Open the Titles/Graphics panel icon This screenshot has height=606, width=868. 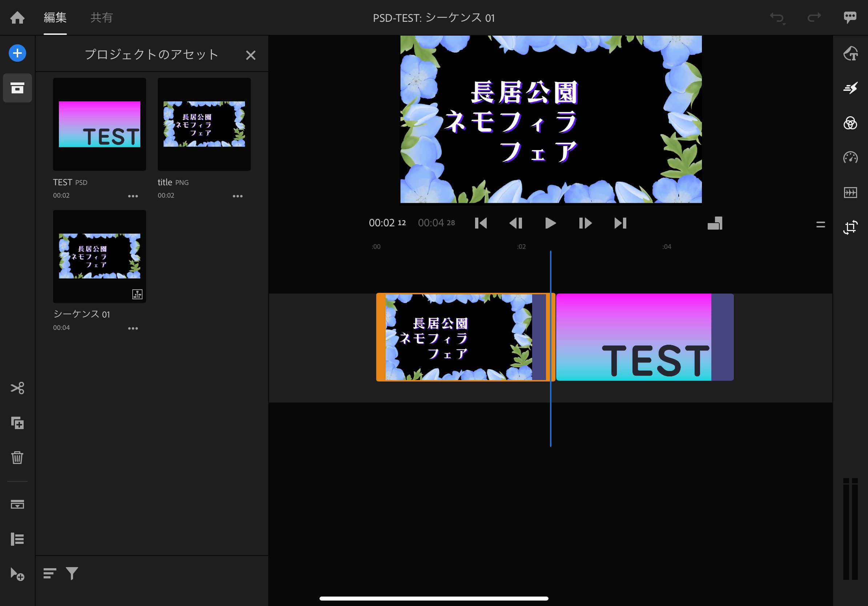850,53
